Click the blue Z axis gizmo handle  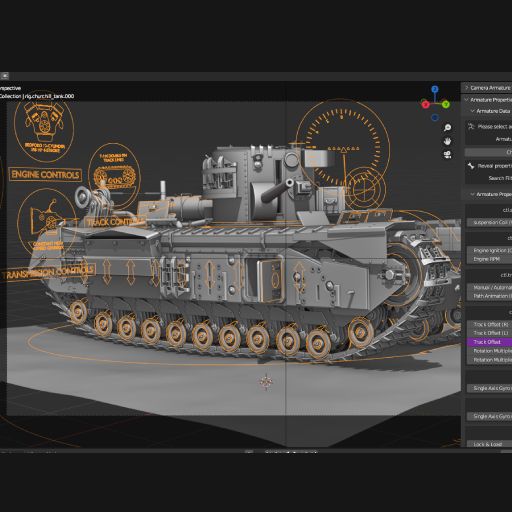(x=435, y=89)
